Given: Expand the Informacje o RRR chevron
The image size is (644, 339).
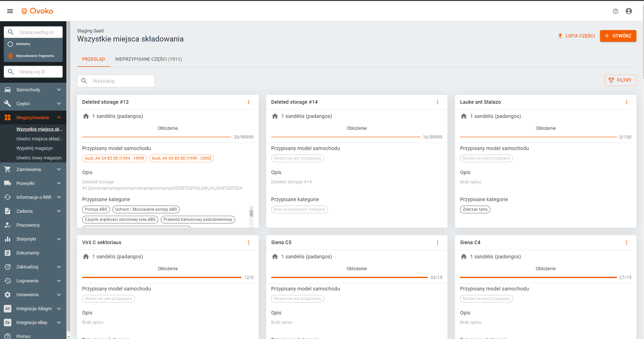Looking at the screenshot, I should (x=59, y=197).
